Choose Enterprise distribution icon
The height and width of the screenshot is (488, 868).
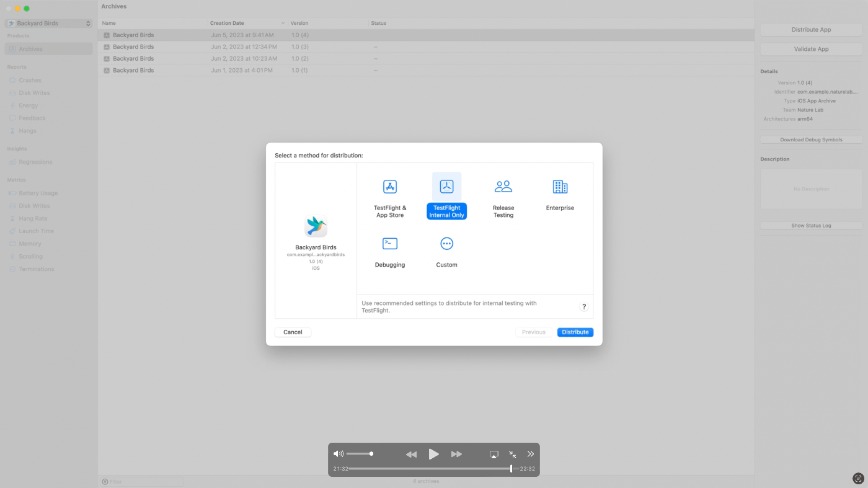pos(560,187)
